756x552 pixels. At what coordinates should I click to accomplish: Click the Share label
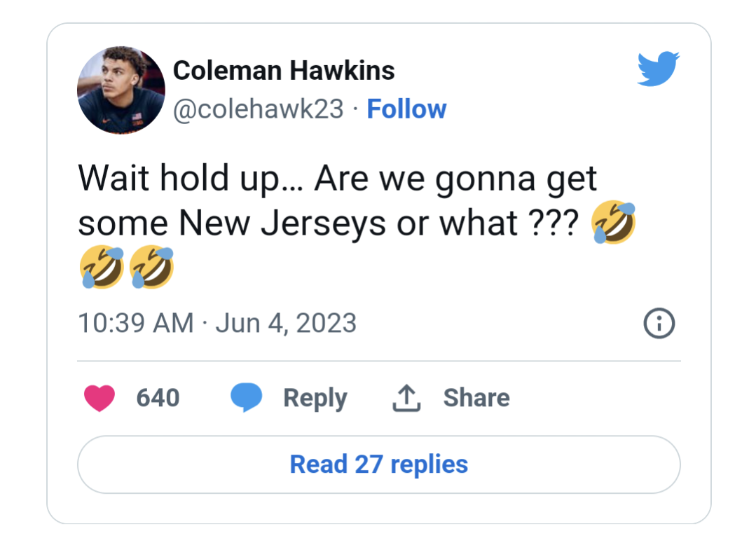point(476,397)
